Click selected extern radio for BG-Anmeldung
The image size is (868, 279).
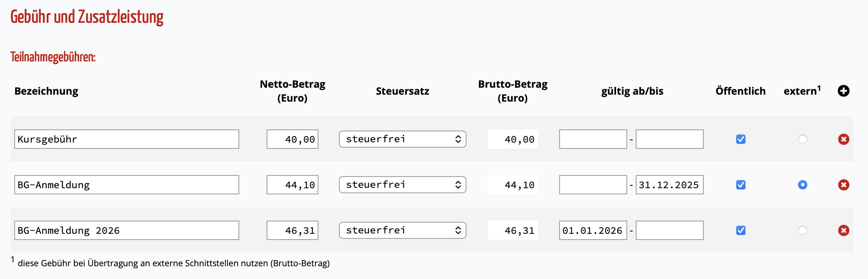[802, 185]
